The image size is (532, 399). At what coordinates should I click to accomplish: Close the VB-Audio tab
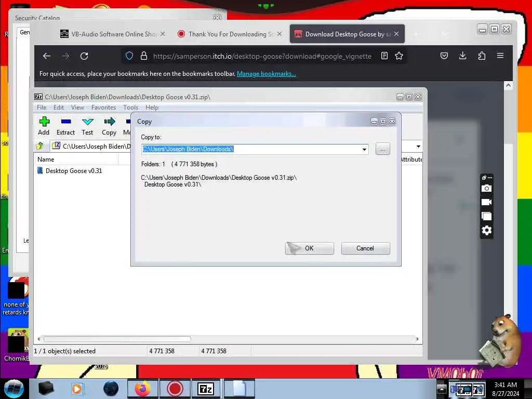[163, 34]
